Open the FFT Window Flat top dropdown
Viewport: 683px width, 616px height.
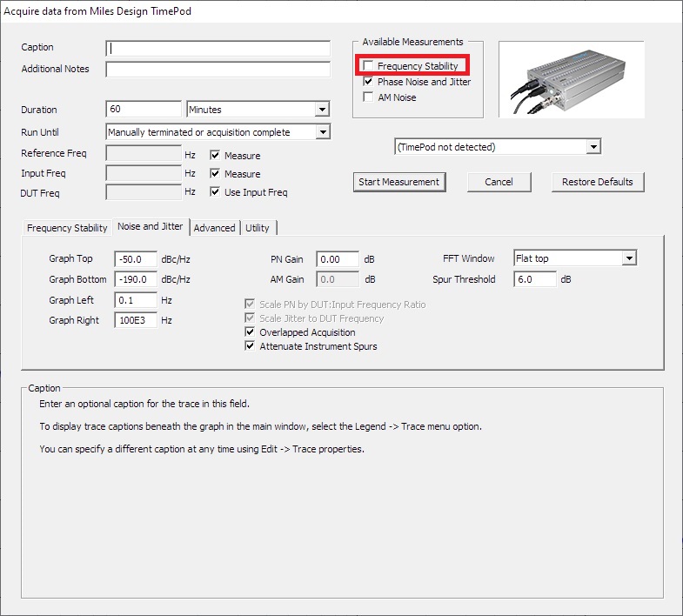point(575,258)
